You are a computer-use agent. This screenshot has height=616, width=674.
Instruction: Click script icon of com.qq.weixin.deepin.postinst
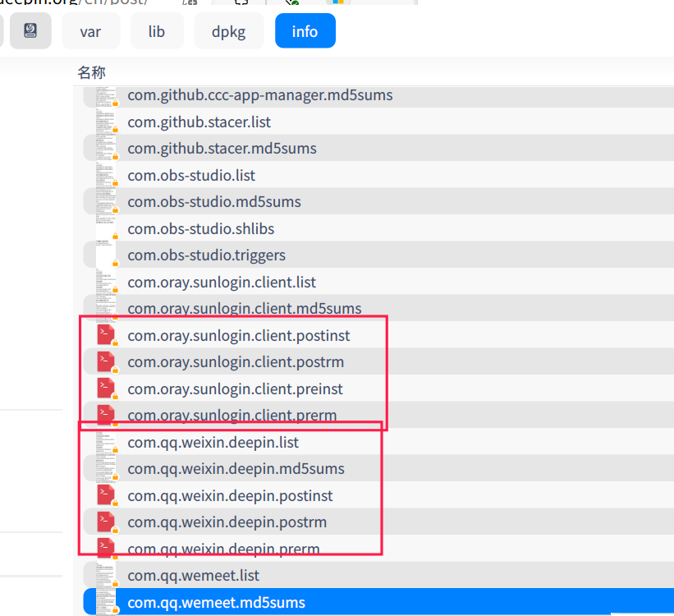click(106, 495)
